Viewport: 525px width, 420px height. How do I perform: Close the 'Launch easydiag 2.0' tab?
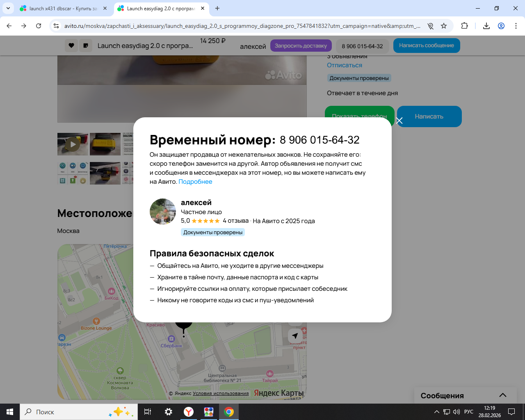pos(203,8)
